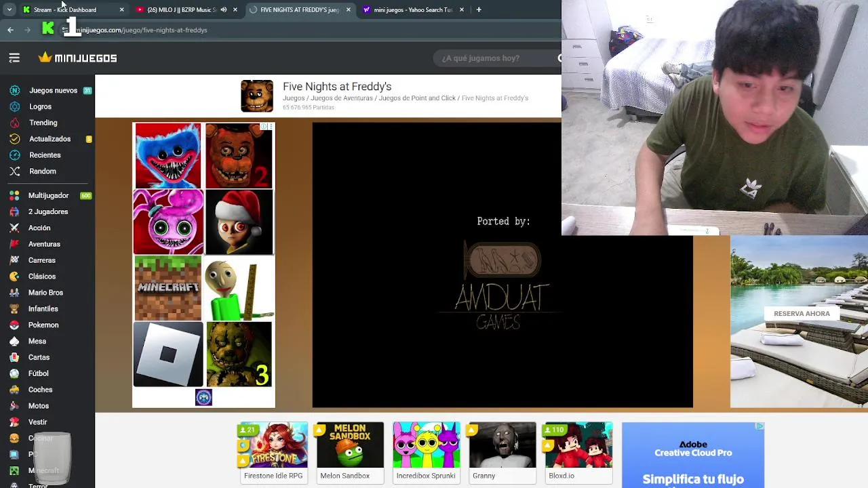Click the Fútbol ball icon
Screen dimensions: 868x488
pyautogui.click(x=14, y=373)
